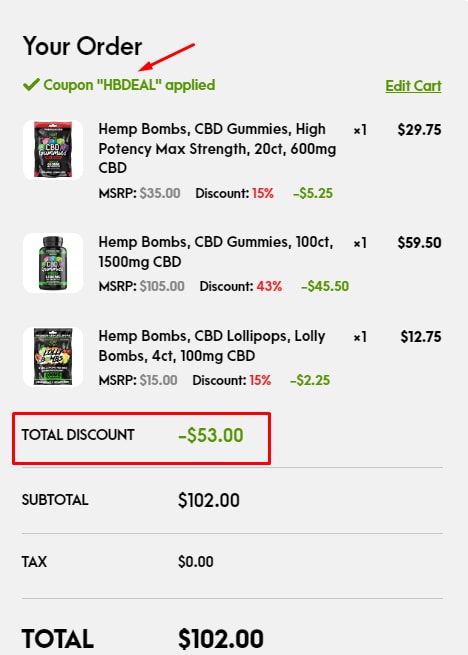Open the Lolly Bombs lollipops thumbnail
Viewport: 468px width, 655px height.
pos(53,357)
